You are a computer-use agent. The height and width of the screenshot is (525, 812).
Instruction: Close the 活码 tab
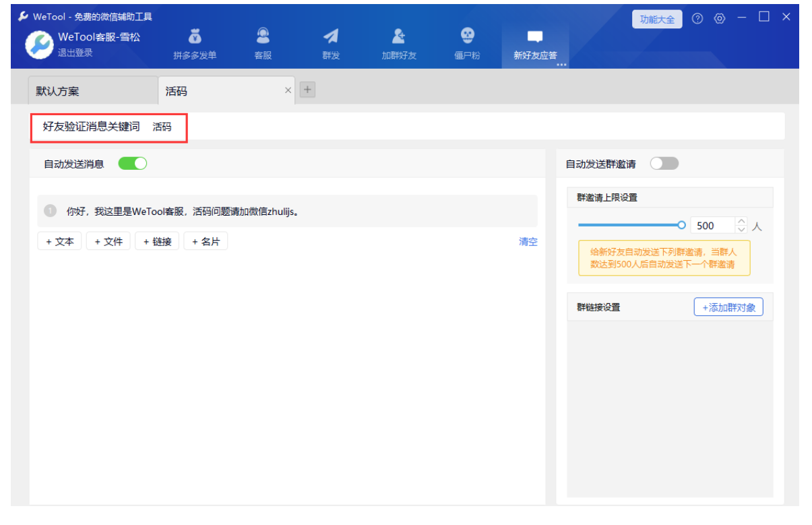coord(288,90)
